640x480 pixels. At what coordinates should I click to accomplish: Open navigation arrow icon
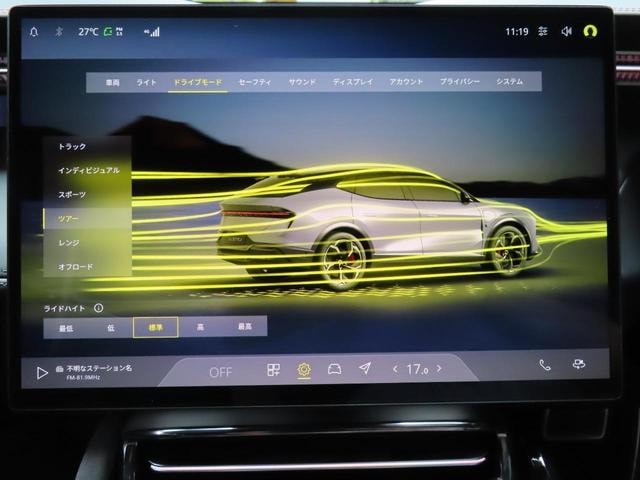pos(364,368)
